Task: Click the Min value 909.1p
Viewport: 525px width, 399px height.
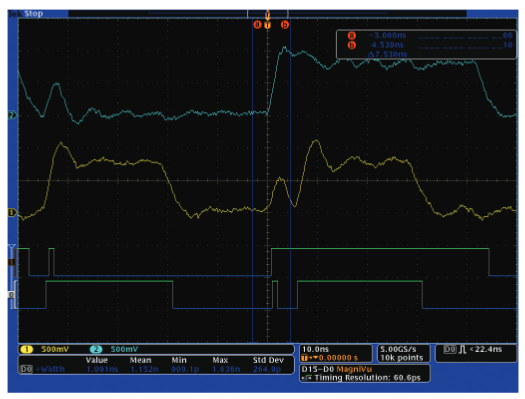Action: [x=185, y=369]
